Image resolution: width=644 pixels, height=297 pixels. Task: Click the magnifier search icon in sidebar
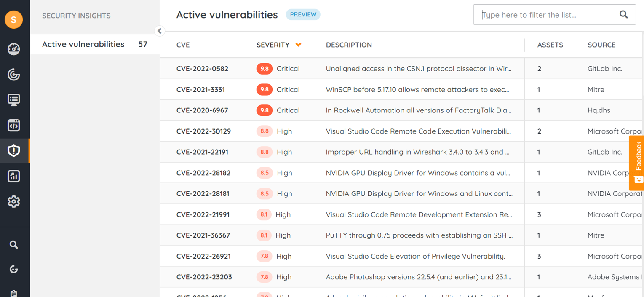pyautogui.click(x=14, y=245)
